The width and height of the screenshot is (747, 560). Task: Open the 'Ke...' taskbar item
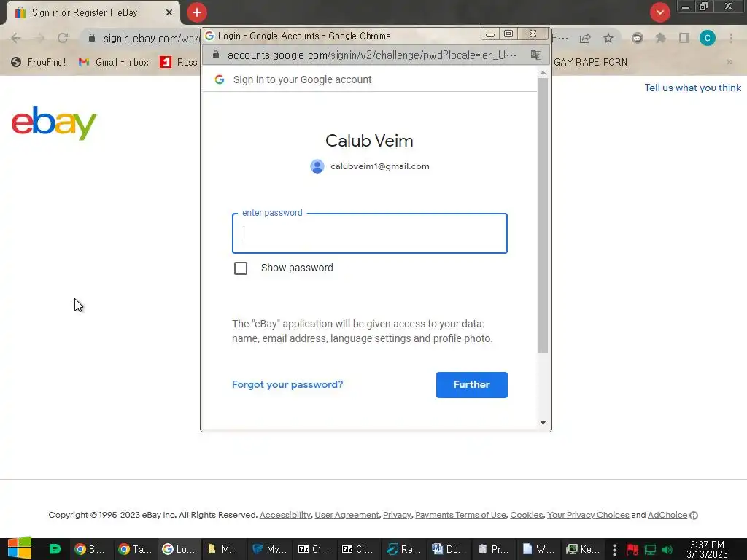(582, 549)
